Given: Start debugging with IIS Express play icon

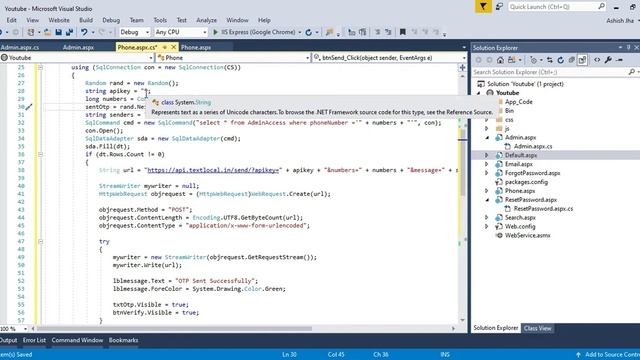Looking at the screenshot, I should [x=216, y=32].
